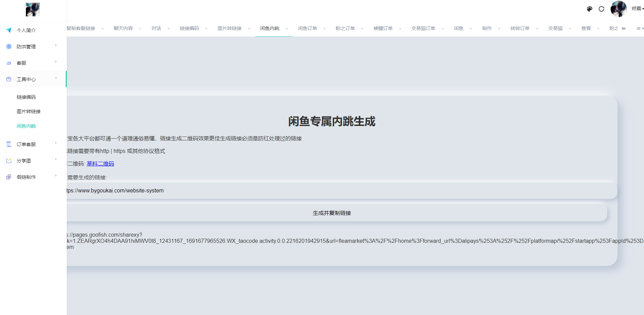This screenshot has height=315, width=644.
Task: Open the 烬霜 user dropdown
Action: tap(637, 9)
